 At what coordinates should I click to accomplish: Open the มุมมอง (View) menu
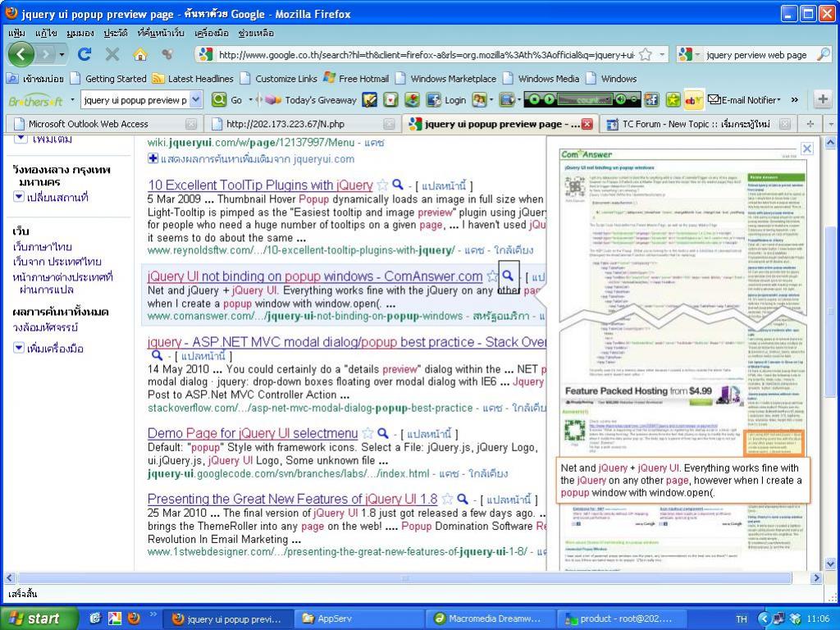(80, 33)
